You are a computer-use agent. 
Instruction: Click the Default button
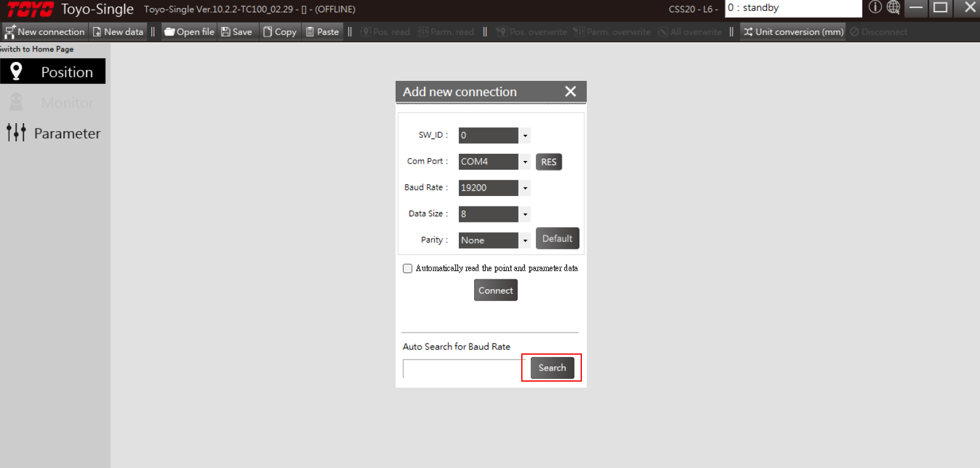[x=557, y=238]
